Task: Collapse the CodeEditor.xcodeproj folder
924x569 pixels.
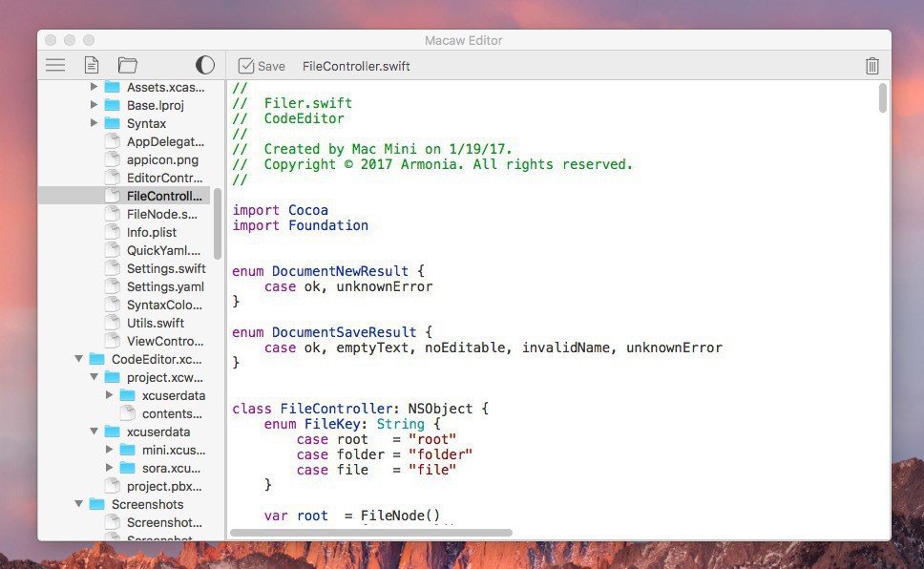Action: click(79, 359)
